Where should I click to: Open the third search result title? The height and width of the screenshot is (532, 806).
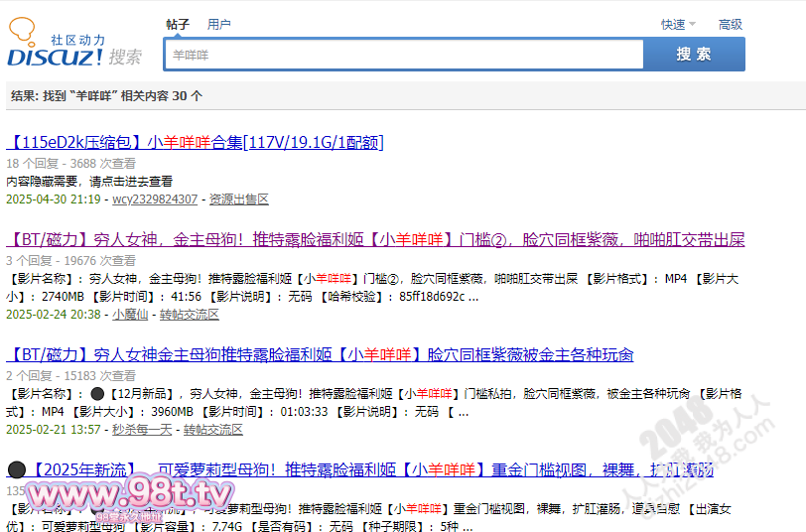pyautogui.click(x=320, y=355)
